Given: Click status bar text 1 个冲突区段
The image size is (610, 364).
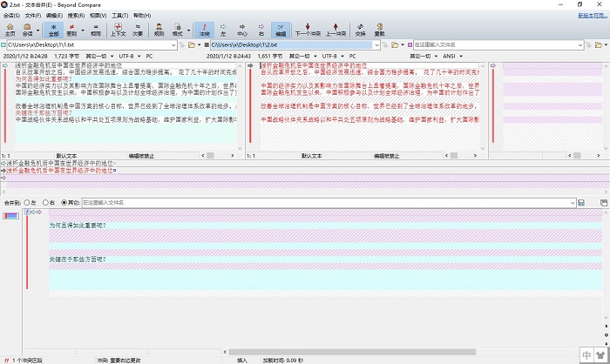Looking at the screenshot, I should pos(27,361).
